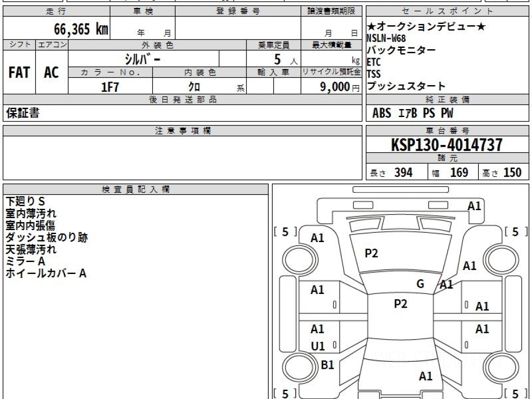
Task: Select the ABS エアB PS PW equipment line
Action: 413,113
